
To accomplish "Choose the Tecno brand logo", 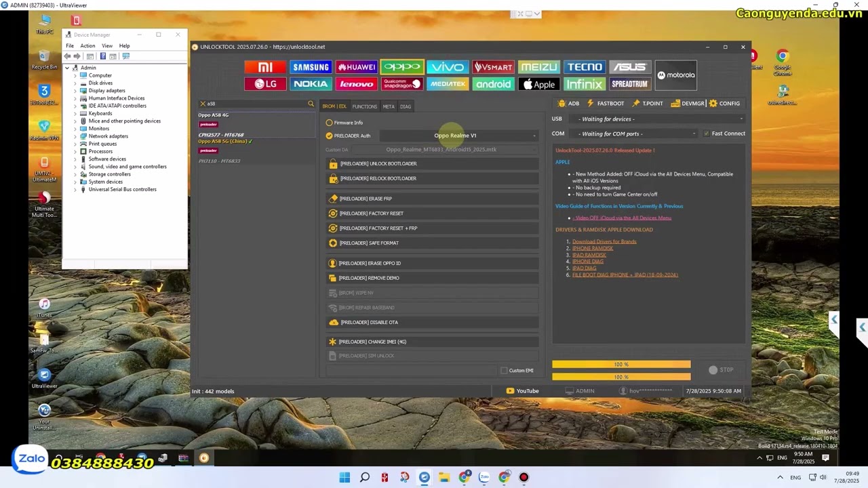I will click(585, 67).
